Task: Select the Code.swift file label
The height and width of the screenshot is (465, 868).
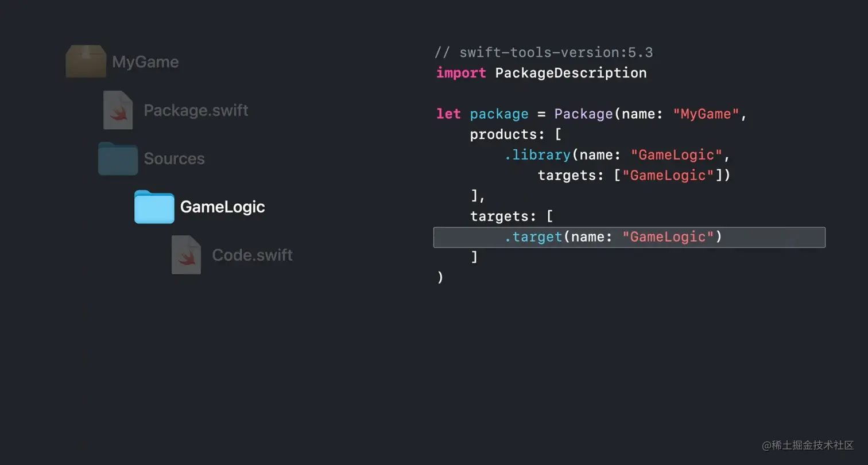Action: [x=252, y=255]
